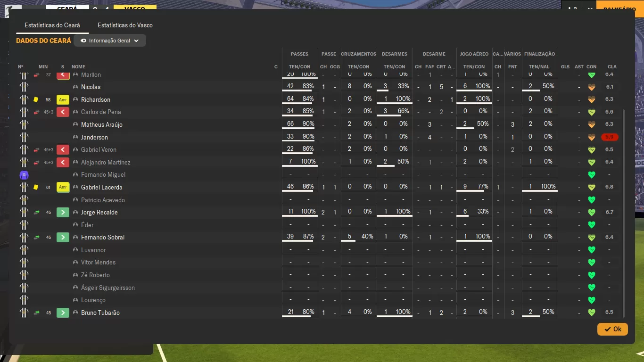Click the person icon beside Luvannor
This screenshot has height=362, width=644.
[x=75, y=250]
